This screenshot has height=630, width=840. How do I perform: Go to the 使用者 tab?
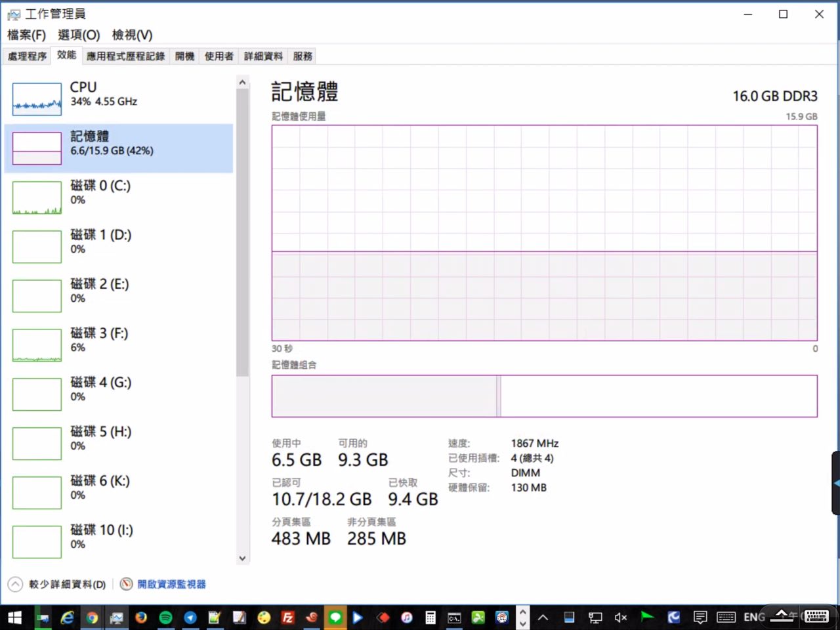[x=219, y=56]
